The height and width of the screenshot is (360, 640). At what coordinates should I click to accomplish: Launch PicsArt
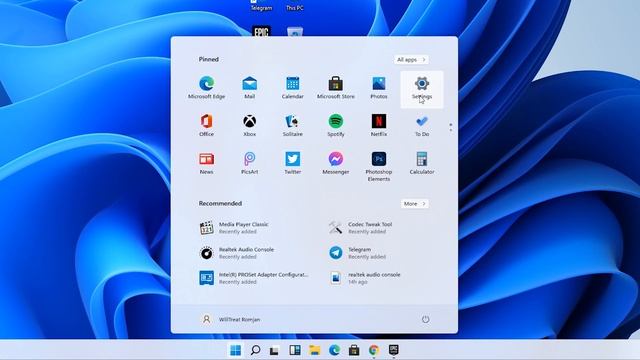(x=249, y=163)
